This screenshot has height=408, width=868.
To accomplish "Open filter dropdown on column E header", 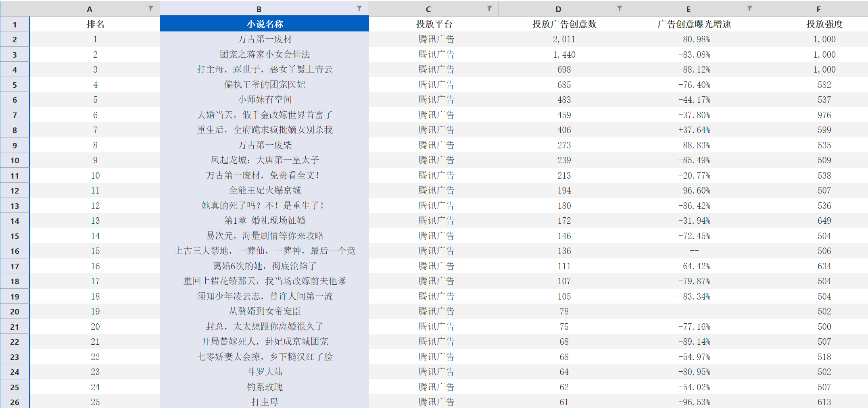I will click(749, 8).
